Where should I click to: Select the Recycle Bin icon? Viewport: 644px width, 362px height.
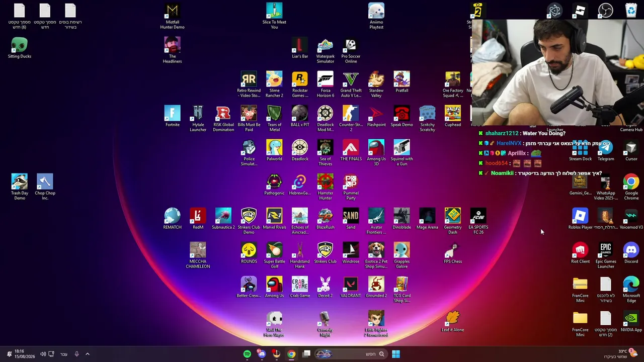pos(631,10)
